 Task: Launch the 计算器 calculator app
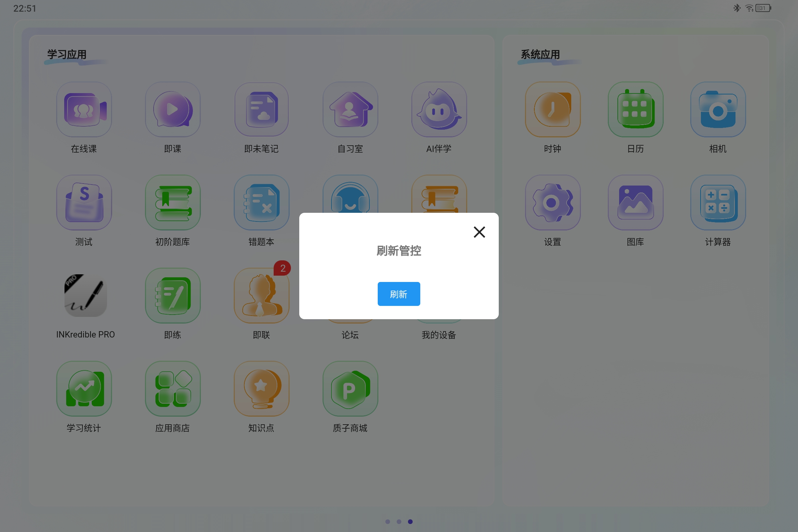[718, 202]
